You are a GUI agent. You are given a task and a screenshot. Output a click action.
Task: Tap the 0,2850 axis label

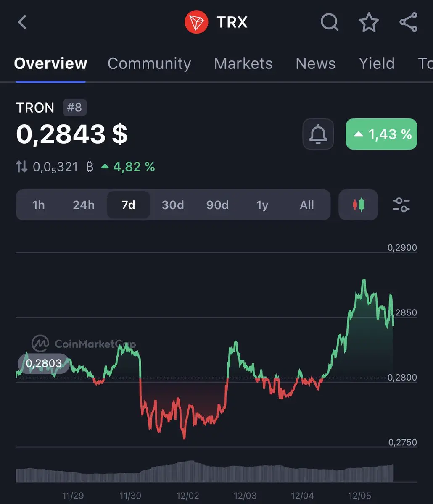click(402, 312)
